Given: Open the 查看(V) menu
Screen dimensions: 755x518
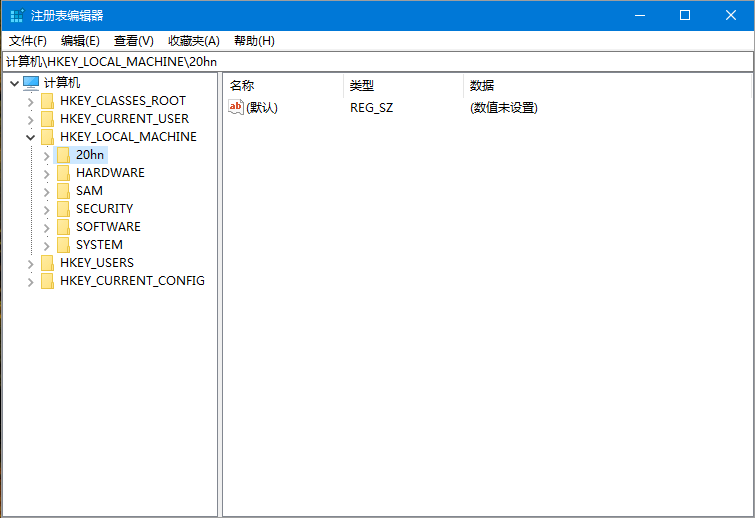Looking at the screenshot, I should coord(134,41).
